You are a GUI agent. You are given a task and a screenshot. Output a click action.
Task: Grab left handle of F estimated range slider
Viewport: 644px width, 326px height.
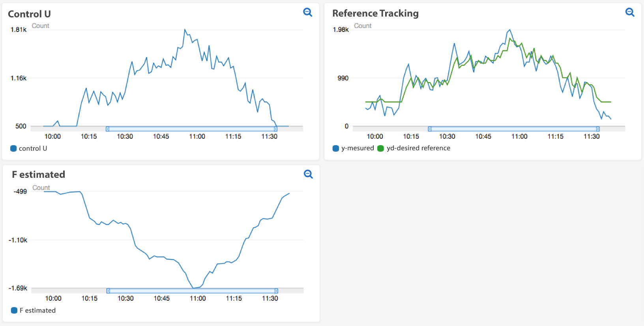[x=108, y=291]
